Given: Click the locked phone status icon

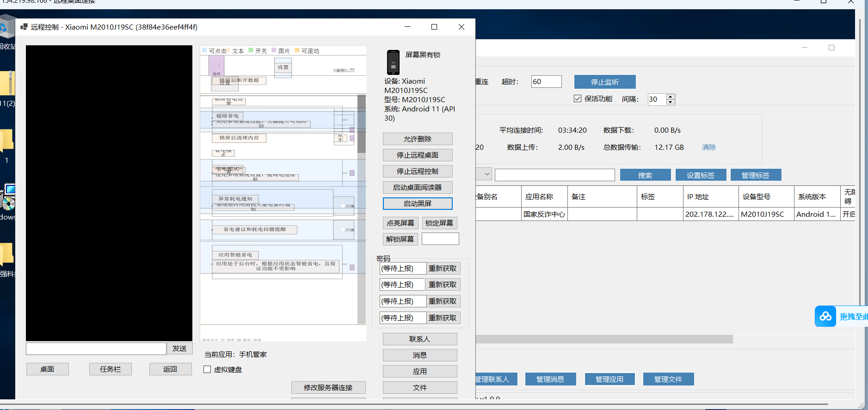Looking at the screenshot, I should coord(393,62).
